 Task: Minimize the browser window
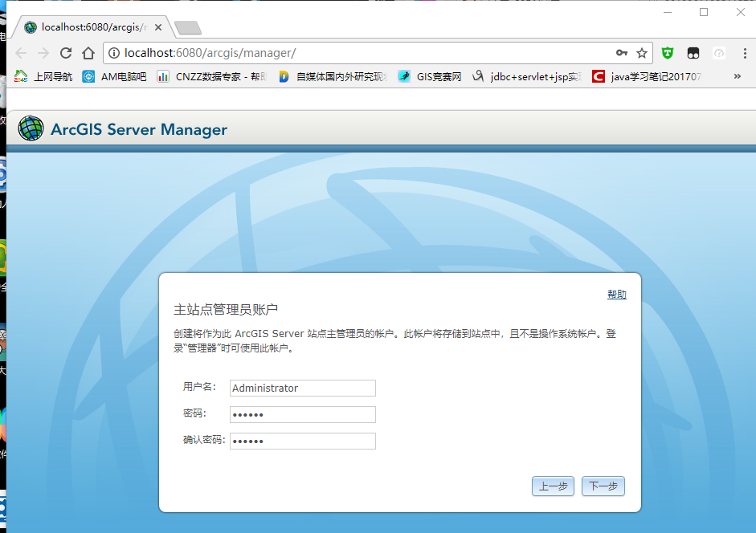[x=668, y=12]
